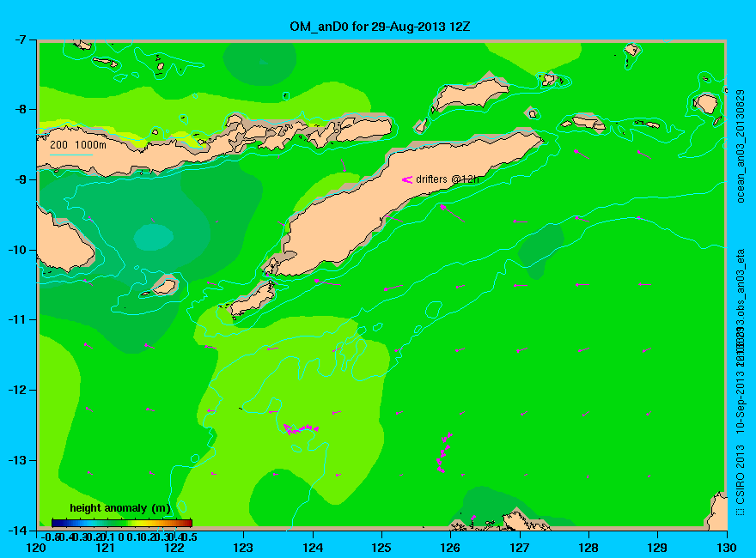Click the height anomaly color bar
Image resolution: width=756 pixels, height=558 pixels.
[x=122, y=523]
